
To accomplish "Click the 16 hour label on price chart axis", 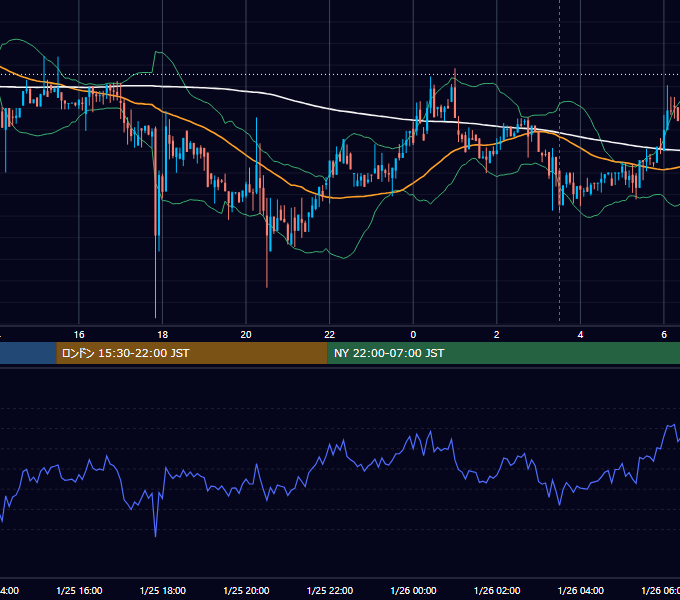I will click(x=79, y=335).
